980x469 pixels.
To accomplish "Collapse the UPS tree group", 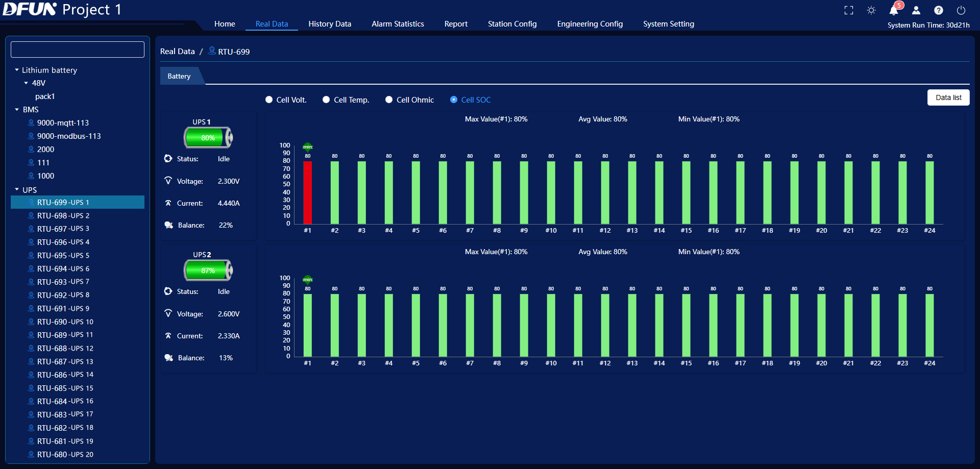I will pyautogui.click(x=17, y=190).
